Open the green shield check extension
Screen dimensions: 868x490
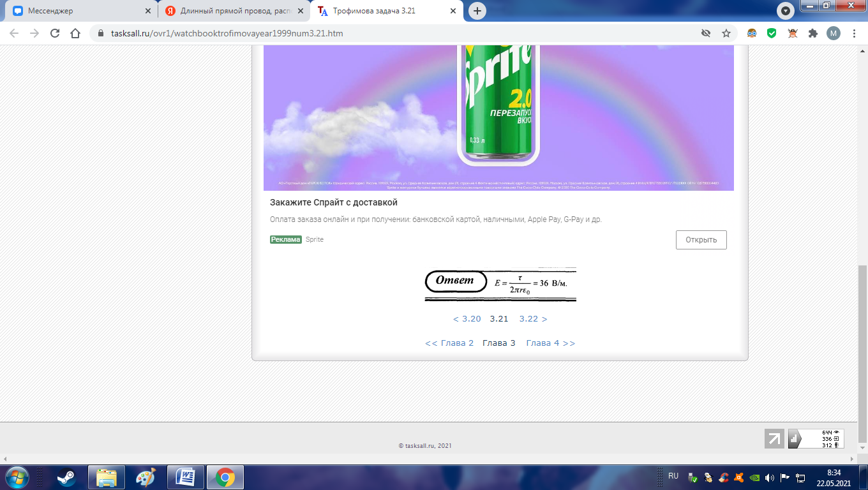point(772,33)
